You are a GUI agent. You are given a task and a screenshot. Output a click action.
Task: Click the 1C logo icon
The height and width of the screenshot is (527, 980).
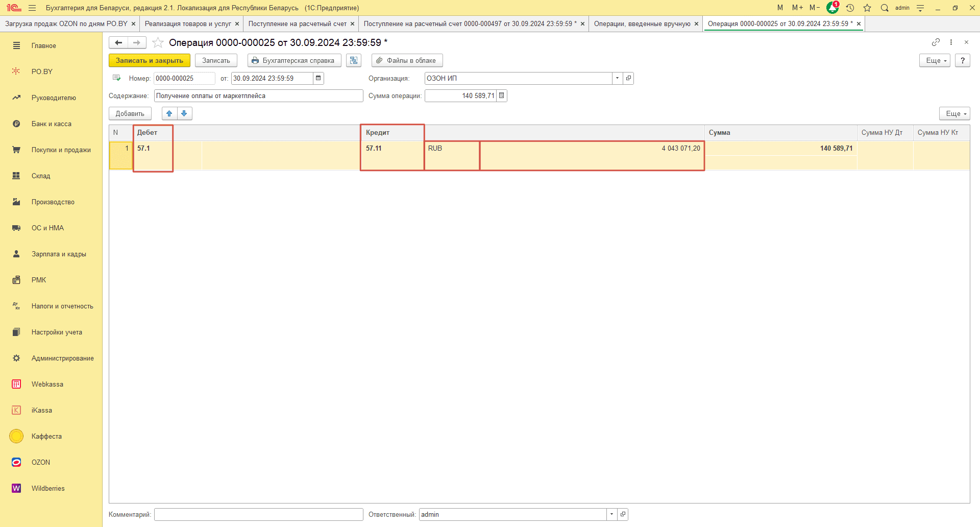click(14, 8)
